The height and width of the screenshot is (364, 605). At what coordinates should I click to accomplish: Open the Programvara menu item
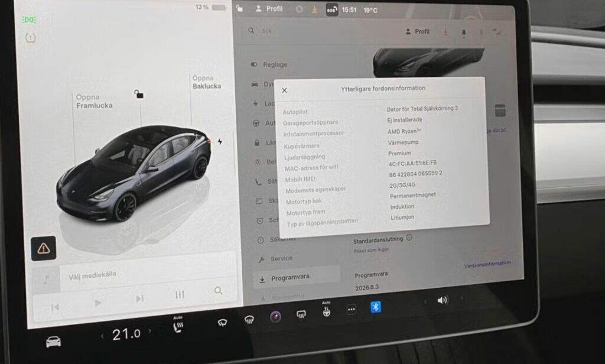297,277
